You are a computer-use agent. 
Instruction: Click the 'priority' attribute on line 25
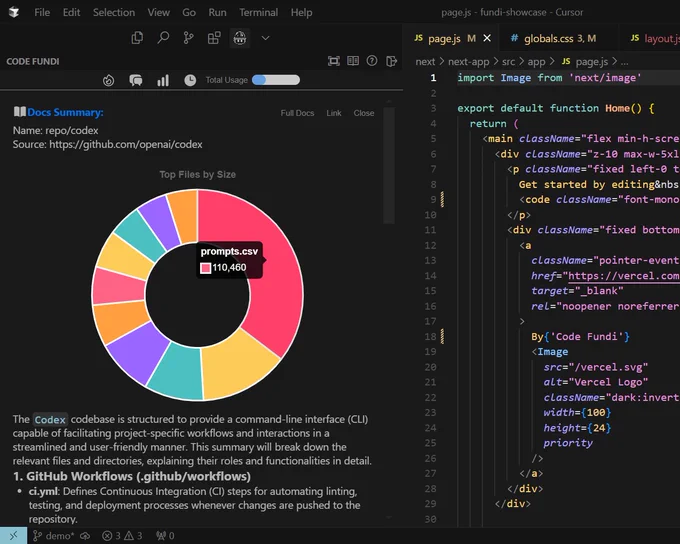click(x=568, y=443)
